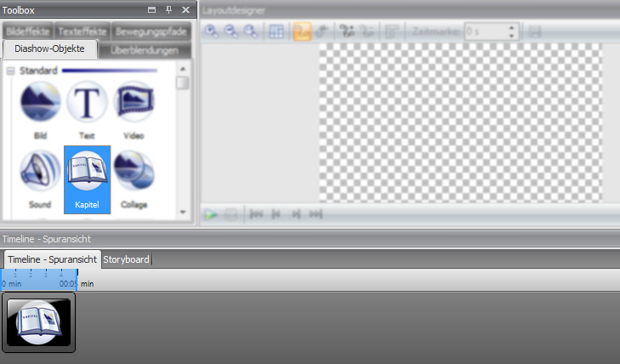Add a motion path point

tap(347, 31)
